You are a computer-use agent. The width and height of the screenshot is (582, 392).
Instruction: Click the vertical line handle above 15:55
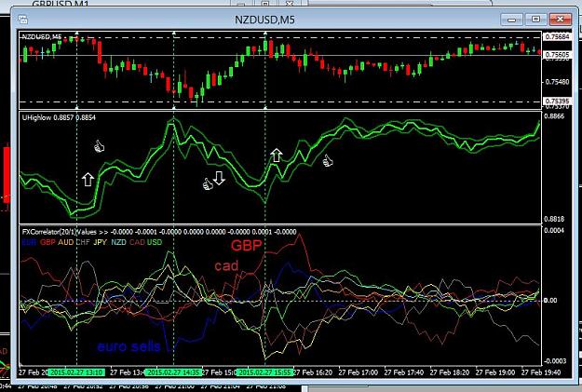265,34
